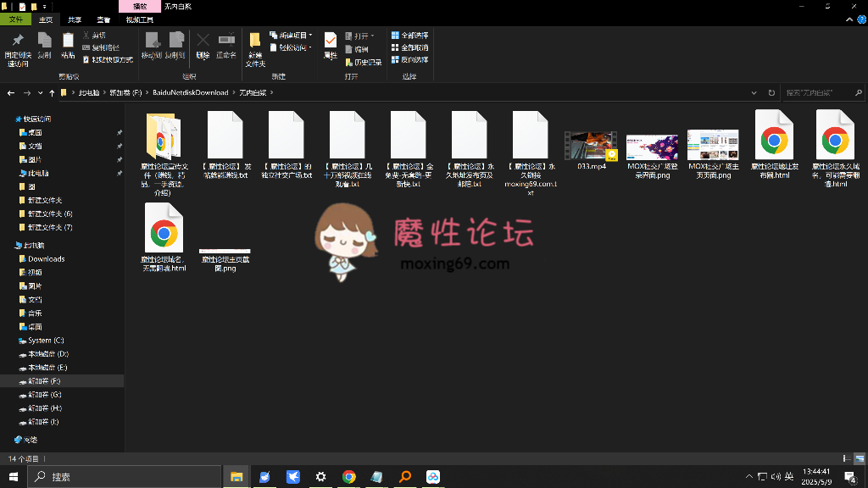Click the 粘贴 paste clipboard icon
The width and height of the screenshot is (868, 488).
point(68,41)
